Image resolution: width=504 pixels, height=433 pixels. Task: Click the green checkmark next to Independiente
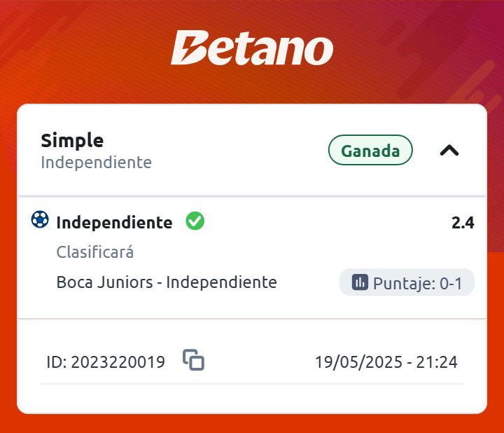[x=195, y=221]
